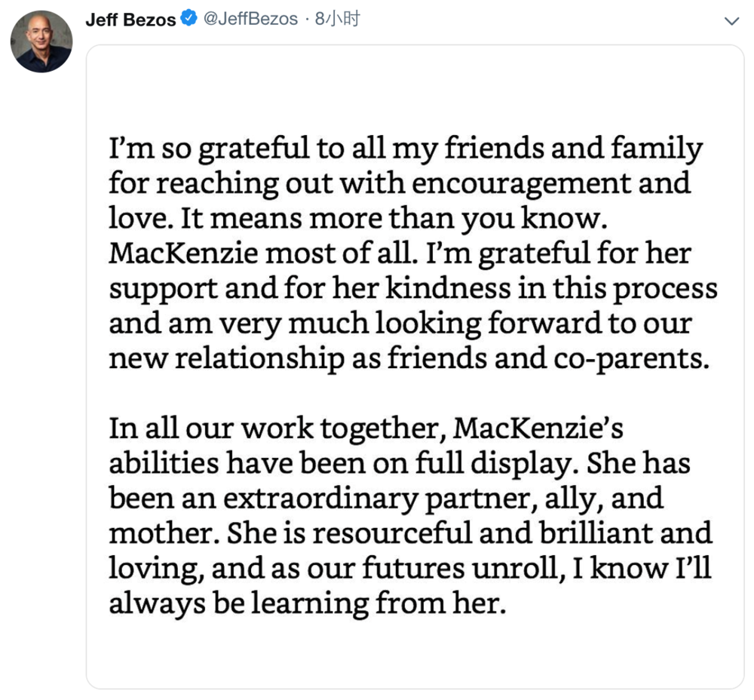Click the final line "always be learning from her"
754x700 pixels.
coord(308,604)
